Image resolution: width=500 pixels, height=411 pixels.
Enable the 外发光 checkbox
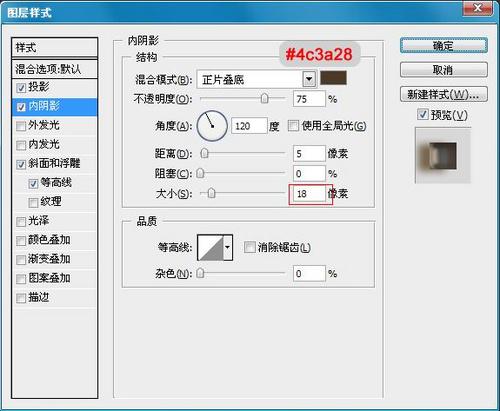click(x=21, y=126)
